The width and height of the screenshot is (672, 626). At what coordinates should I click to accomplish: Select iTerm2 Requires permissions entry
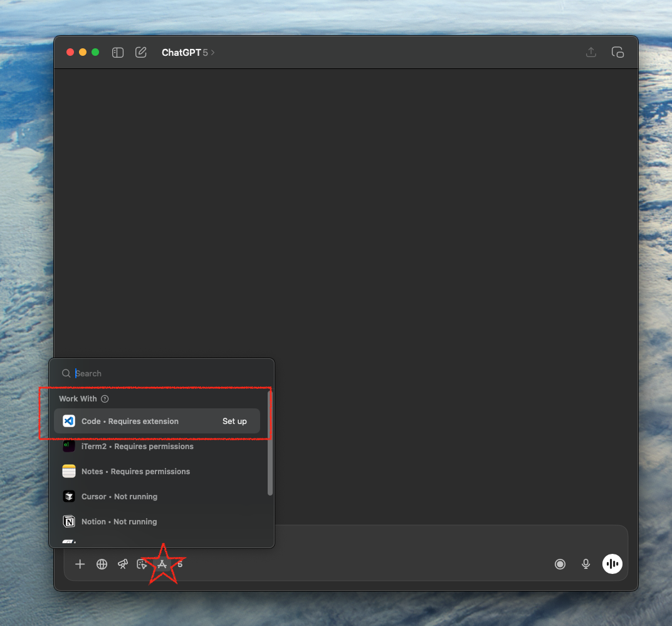(x=157, y=447)
